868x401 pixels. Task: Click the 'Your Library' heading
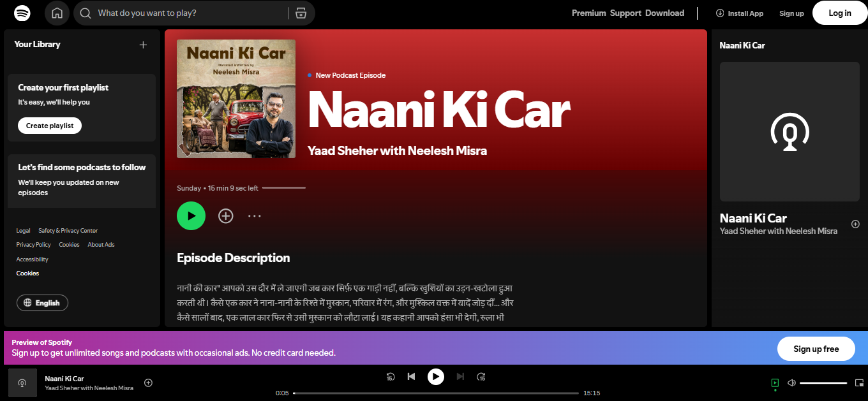[37, 45]
